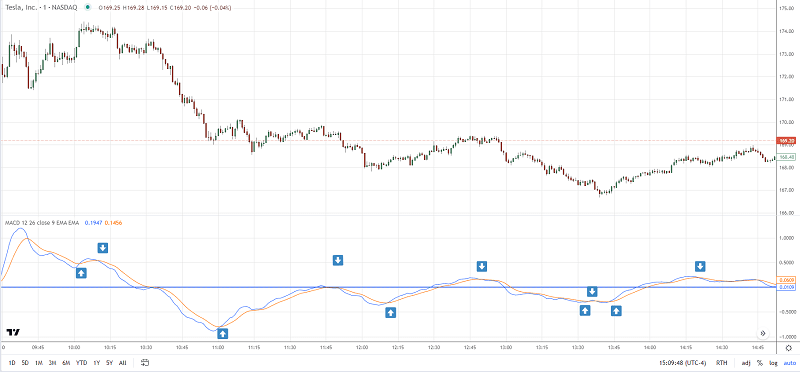Click the 09:45 time axis label
This screenshot has height=372, width=800.
(38, 348)
